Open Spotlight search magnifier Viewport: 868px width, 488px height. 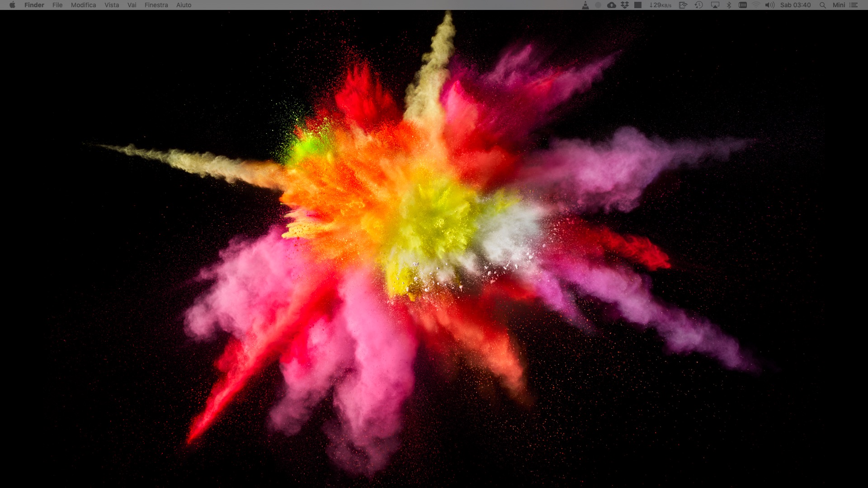[x=823, y=5]
